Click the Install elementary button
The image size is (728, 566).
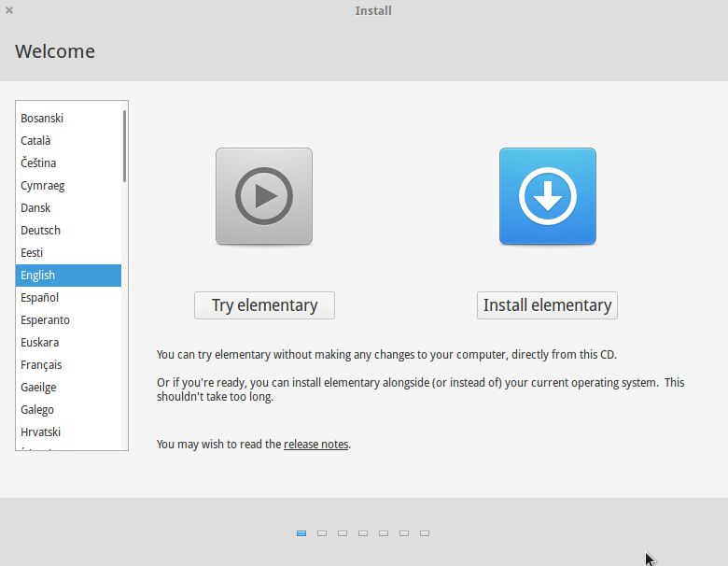coord(547,305)
